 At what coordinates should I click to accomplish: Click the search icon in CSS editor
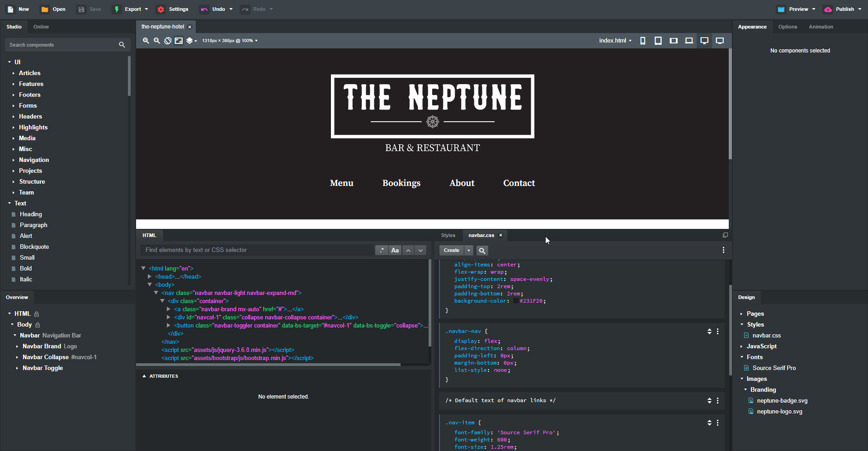(x=482, y=251)
